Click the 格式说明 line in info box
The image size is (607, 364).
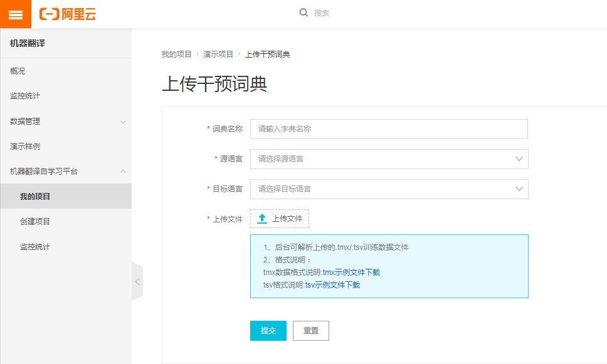pyautogui.click(x=287, y=260)
